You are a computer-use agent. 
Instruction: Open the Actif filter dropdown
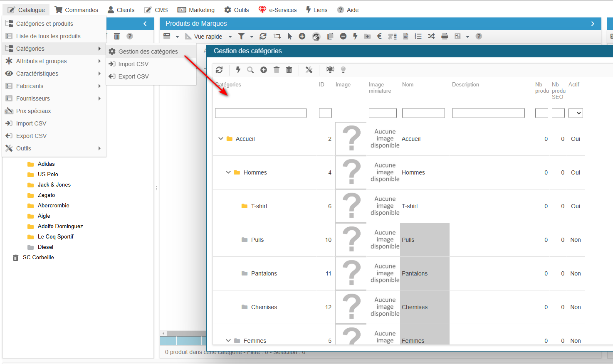coord(576,113)
